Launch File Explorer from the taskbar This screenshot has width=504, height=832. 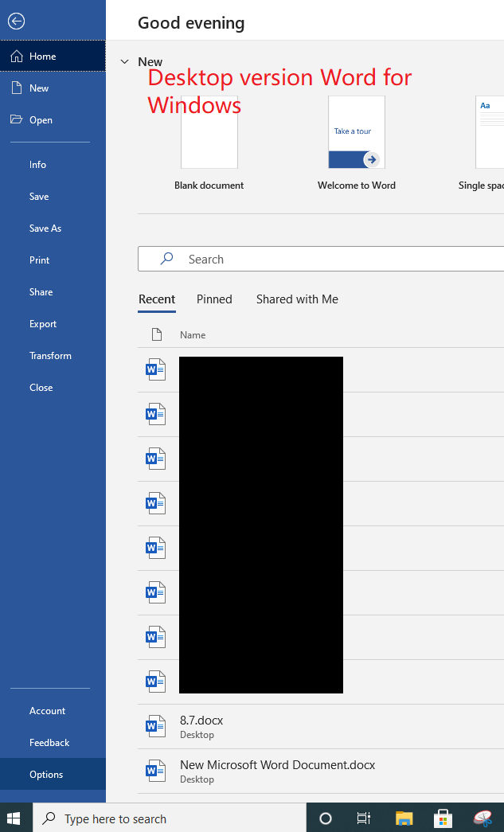pos(404,818)
